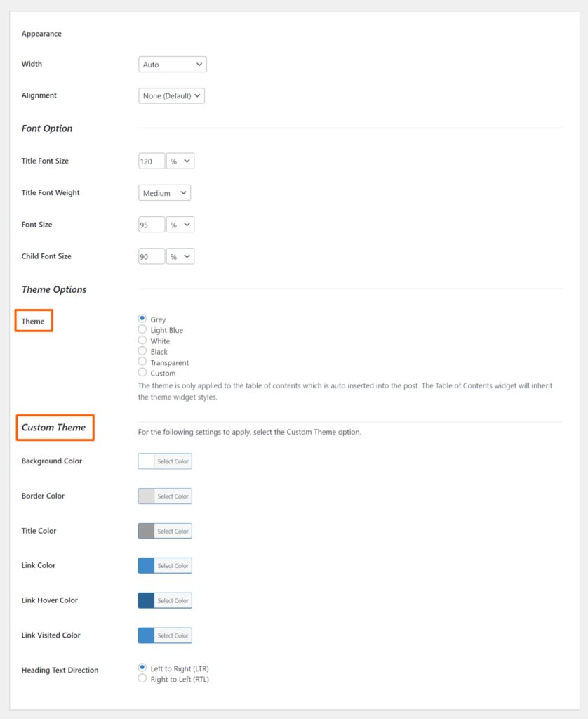Open the Width dropdown
The height and width of the screenshot is (719, 588).
point(173,64)
